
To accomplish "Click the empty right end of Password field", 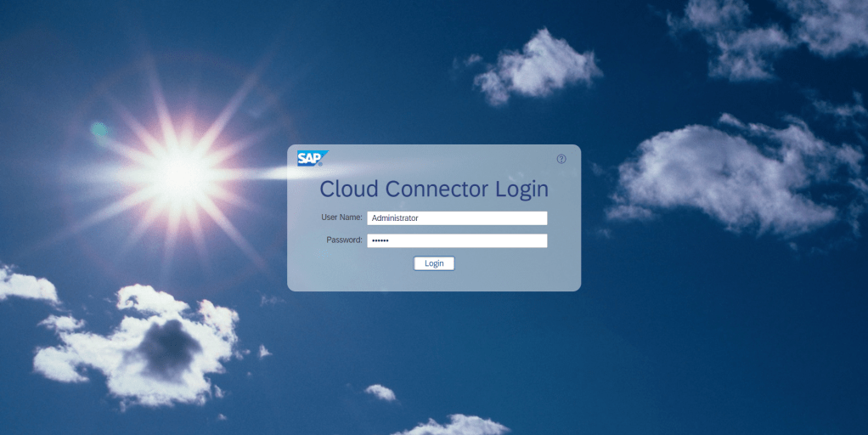I will (527, 240).
